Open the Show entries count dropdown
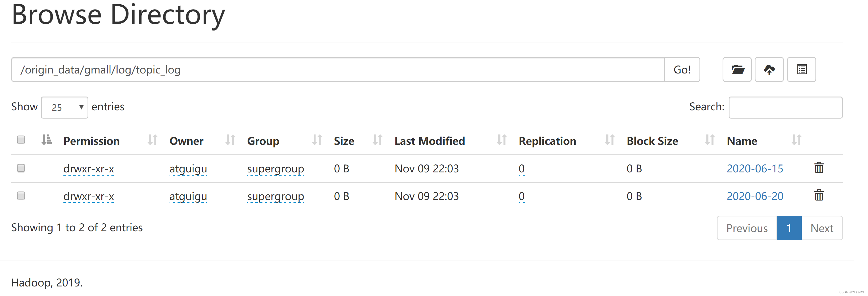This screenshot has width=868, height=296. (x=64, y=107)
